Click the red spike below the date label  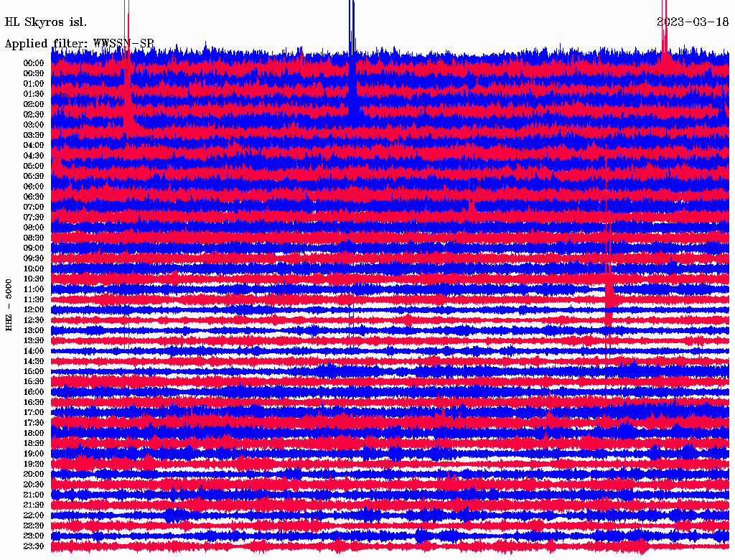pos(664,28)
